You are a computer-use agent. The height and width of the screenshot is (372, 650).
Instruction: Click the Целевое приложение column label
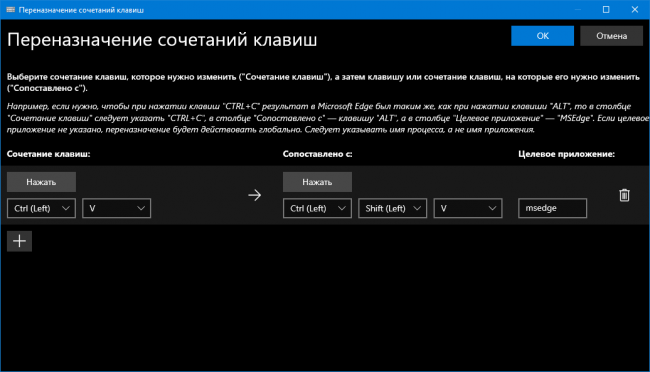[x=566, y=154]
